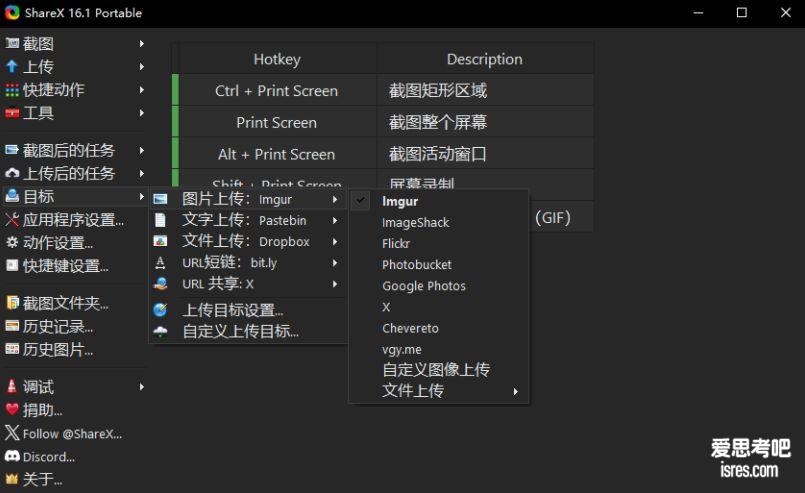Click the 关于 crown icon
The width and height of the screenshot is (805, 493).
12,479
